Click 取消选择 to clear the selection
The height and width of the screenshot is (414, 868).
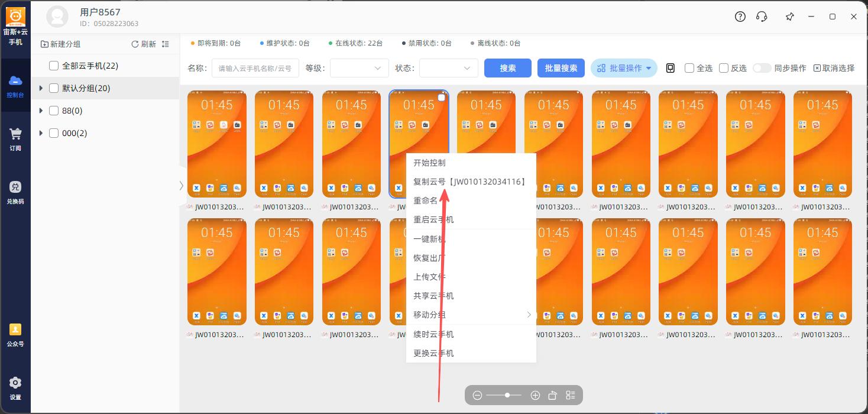(x=834, y=68)
